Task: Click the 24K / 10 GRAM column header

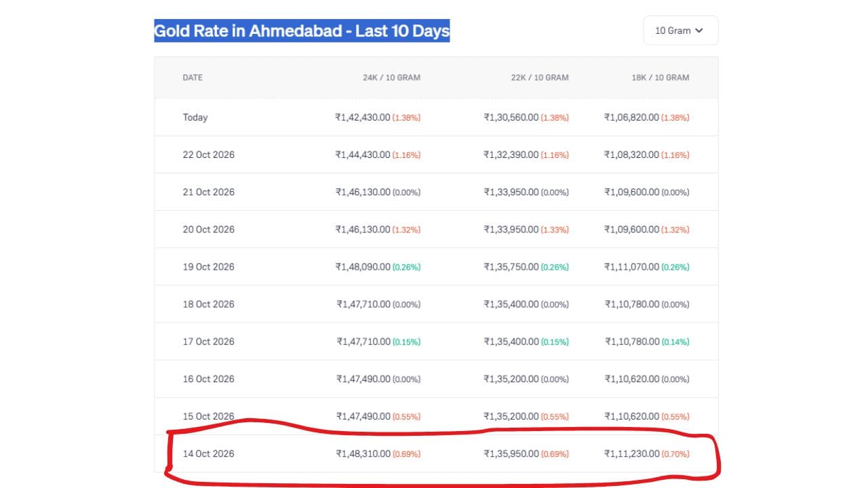Action: pos(391,77)
